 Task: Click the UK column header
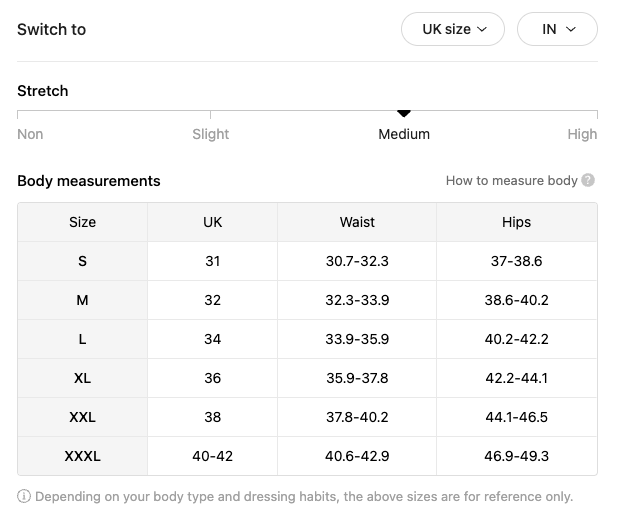[213, 222]
